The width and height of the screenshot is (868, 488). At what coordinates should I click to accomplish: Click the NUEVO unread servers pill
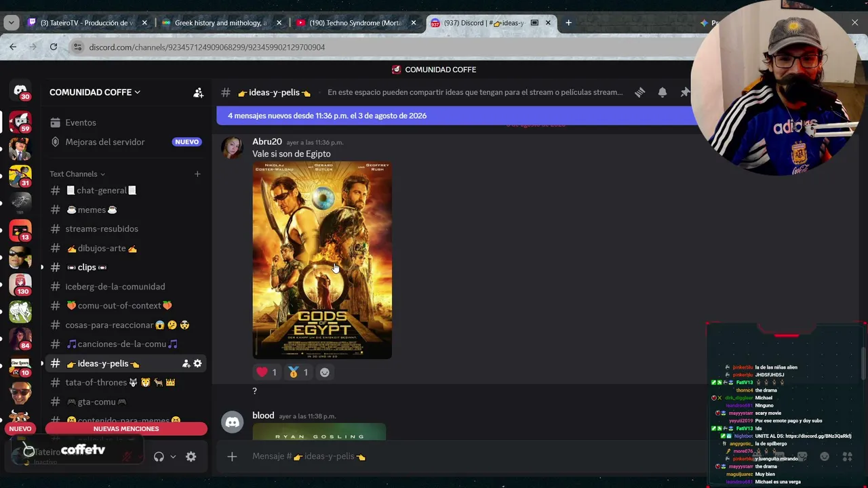pos(20,428)
